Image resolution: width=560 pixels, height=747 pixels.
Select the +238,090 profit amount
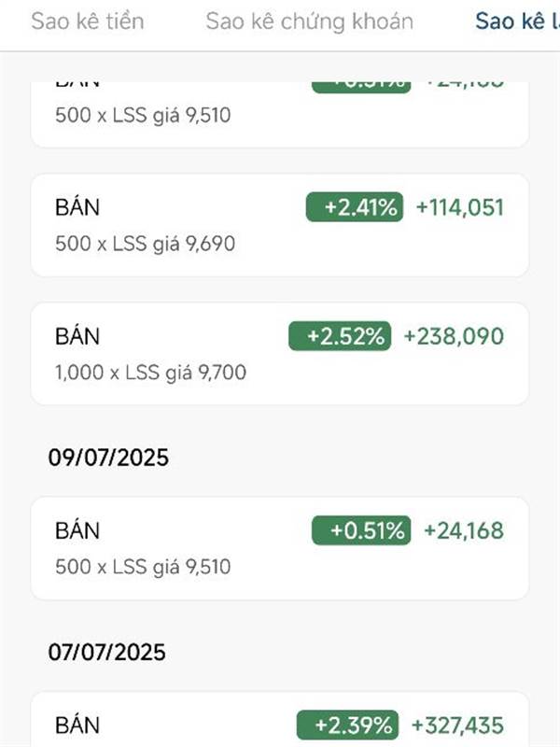pyautogui.click(x=454, y=336)
